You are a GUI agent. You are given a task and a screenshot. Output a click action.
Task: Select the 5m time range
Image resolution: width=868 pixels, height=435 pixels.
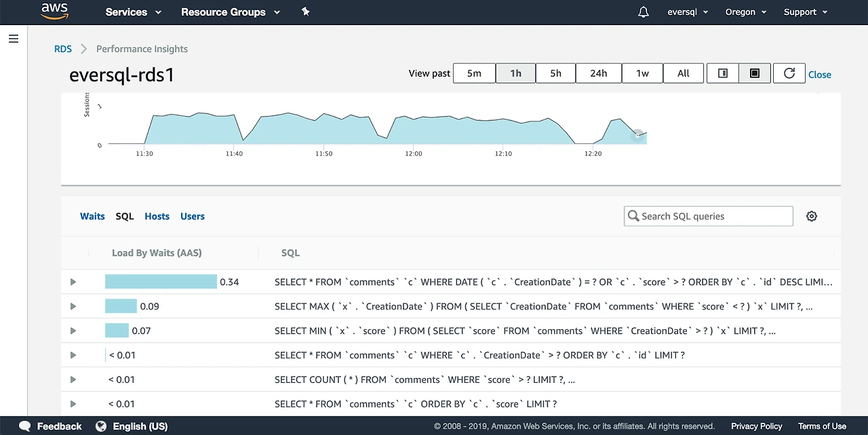[474, 73]
